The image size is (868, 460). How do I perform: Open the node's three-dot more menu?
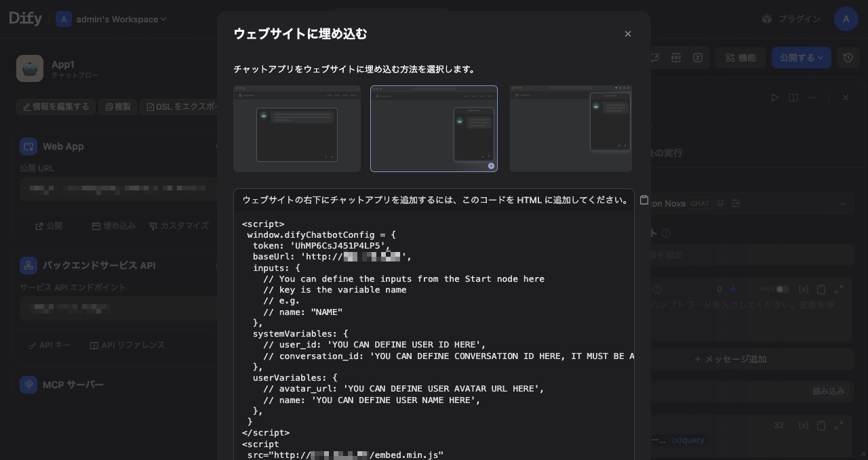tap(812, 98)
